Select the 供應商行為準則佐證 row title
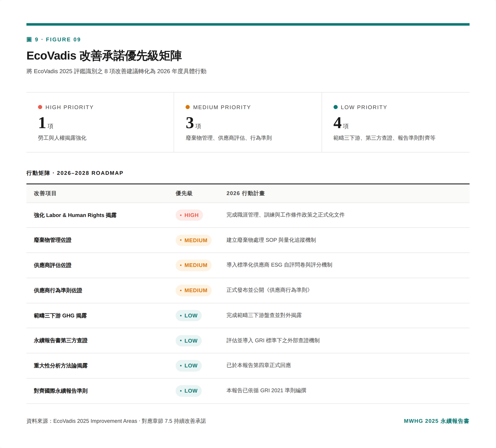This screenshot has height=448, width=496. [x=58, y=291]
